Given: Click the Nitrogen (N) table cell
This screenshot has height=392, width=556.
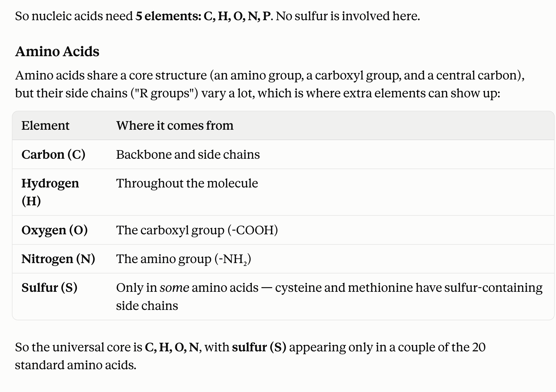Looking at the screenshot, I should click(x=58, y=259).
